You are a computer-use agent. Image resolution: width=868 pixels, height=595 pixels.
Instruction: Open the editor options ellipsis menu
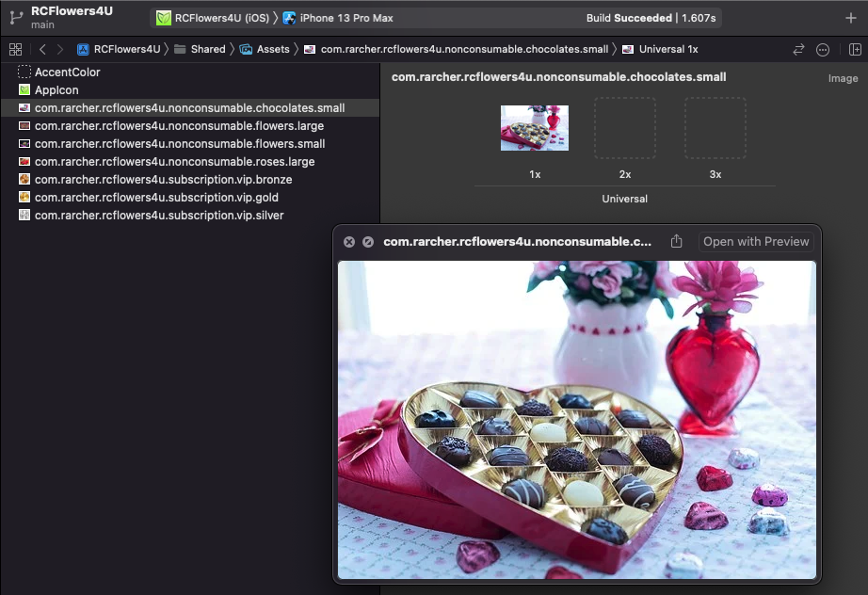(823, 49)
